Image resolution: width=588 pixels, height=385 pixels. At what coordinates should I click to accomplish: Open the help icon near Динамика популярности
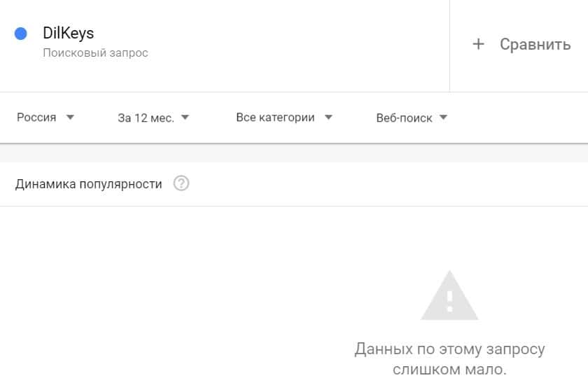click(x=181, y=184)
